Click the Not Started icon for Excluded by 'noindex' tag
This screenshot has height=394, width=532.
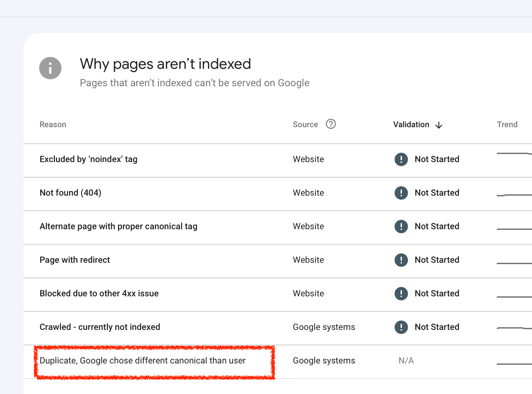pyautogui.click(x=401, y=159)
